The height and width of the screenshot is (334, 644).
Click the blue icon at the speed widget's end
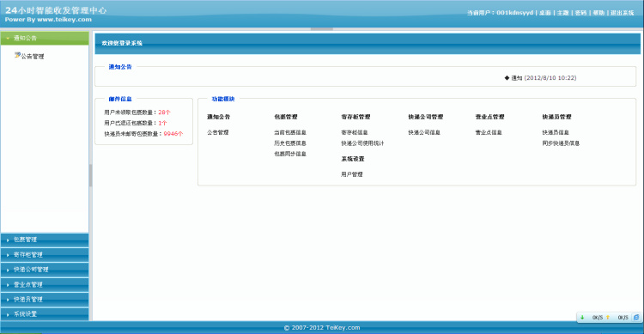[x=636, y=318]
